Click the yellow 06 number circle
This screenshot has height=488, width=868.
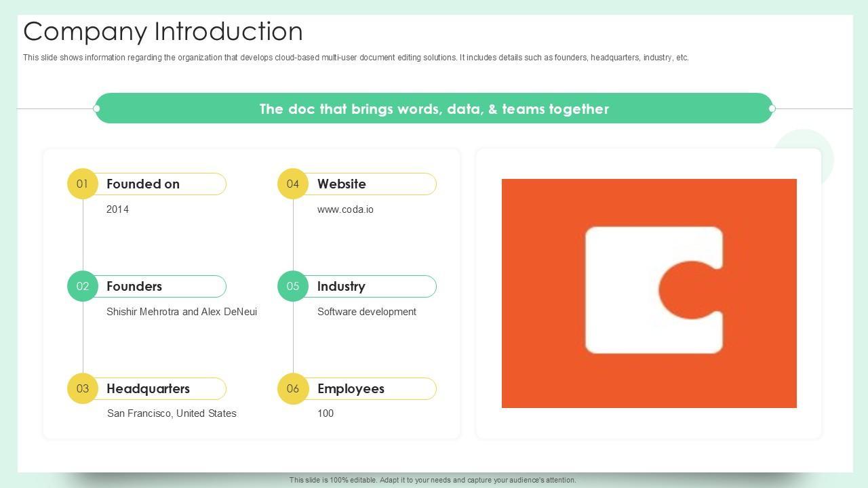293,388
